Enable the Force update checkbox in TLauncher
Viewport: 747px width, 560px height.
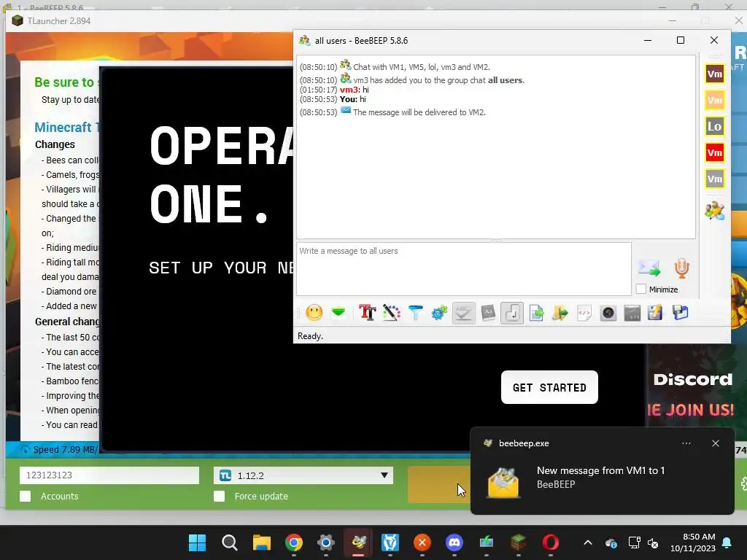219,496
